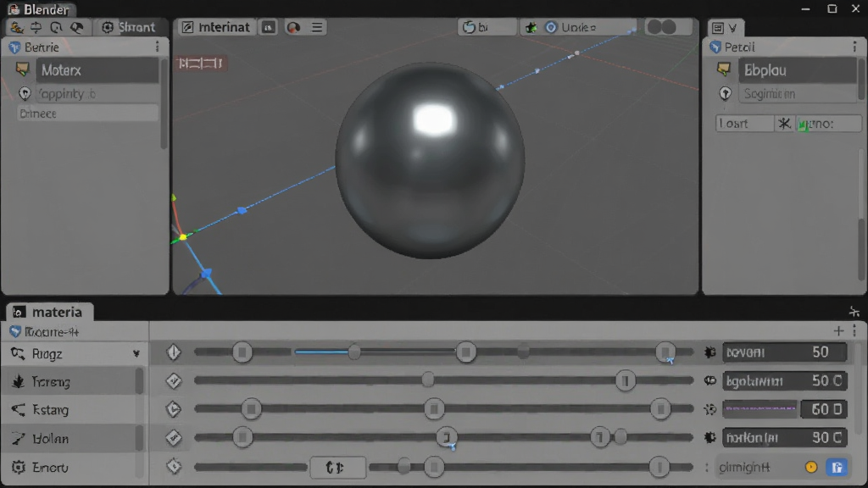This screenshot has height=488, width=868.
Task: Toggle the orange dot beside olmignH
Action: tap(811, 467)
